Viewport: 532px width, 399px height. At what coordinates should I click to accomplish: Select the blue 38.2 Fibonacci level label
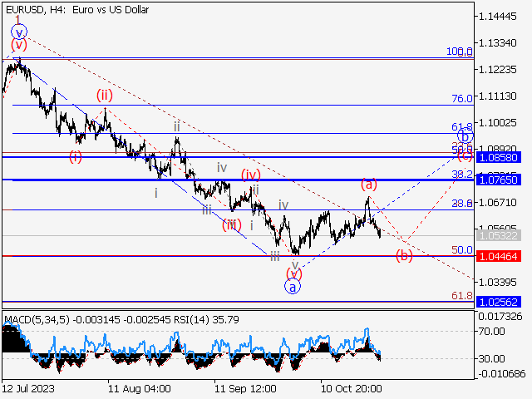(462, 175)
